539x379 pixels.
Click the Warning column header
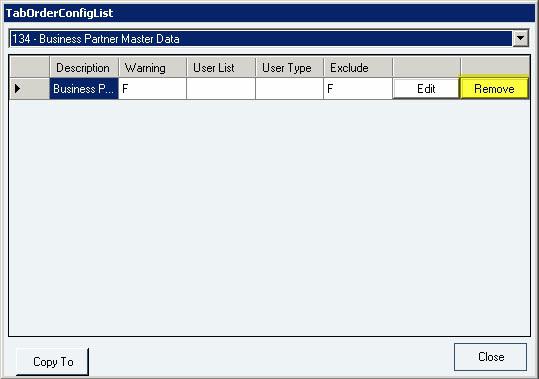pyautogui.click(x=152, y=67)
